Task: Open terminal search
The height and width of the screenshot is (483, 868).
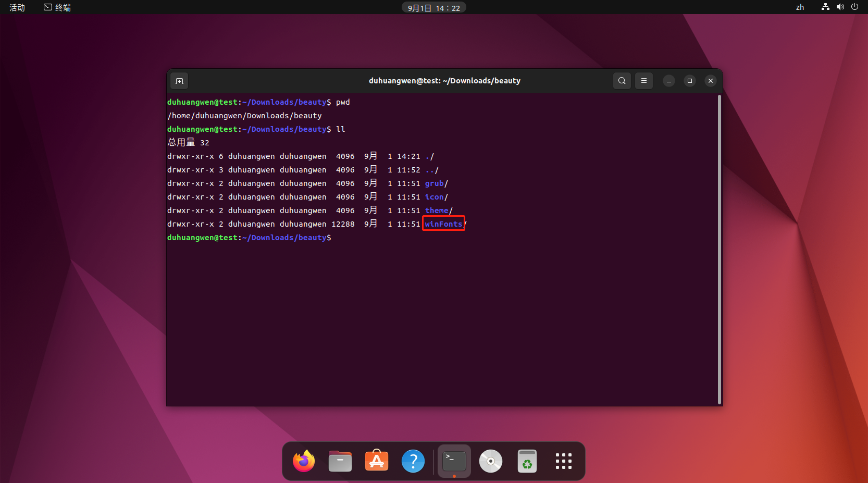Action: [622, 81]
